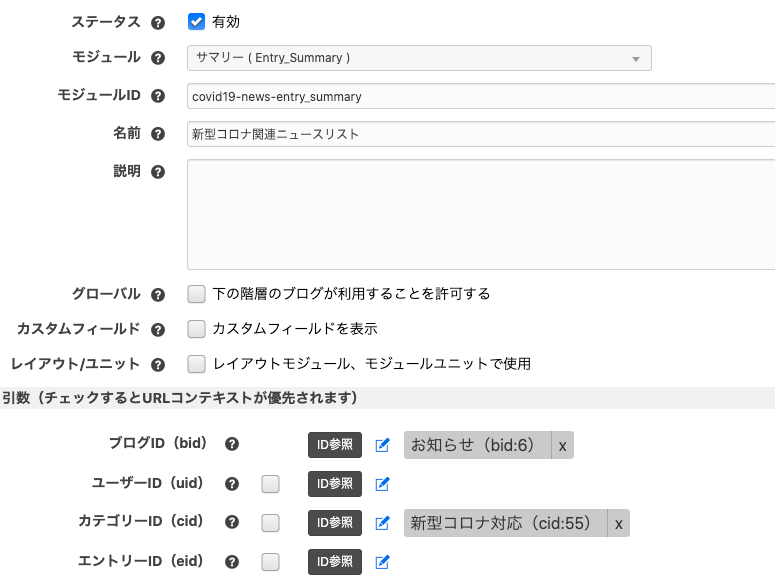
Task: Check the カスタムフィールドを表示 checkbox
Action: point(197,329)
